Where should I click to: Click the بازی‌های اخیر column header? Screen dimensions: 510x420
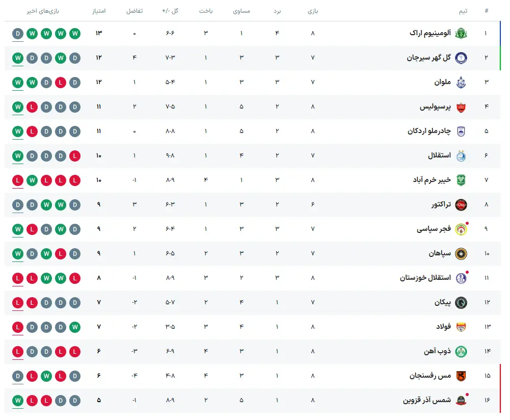click(46, 11)
